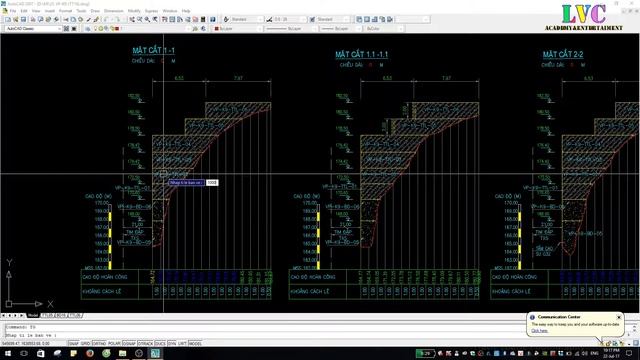Click the Plot Preview icon
This screenshot has width=640, height=360.
[41, 19]
